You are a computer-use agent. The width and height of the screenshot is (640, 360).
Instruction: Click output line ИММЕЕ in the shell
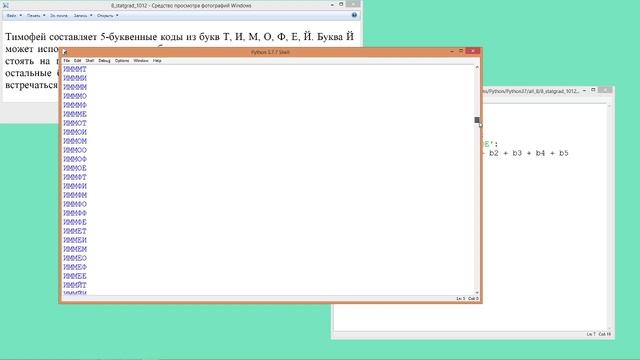coord(75,276)
